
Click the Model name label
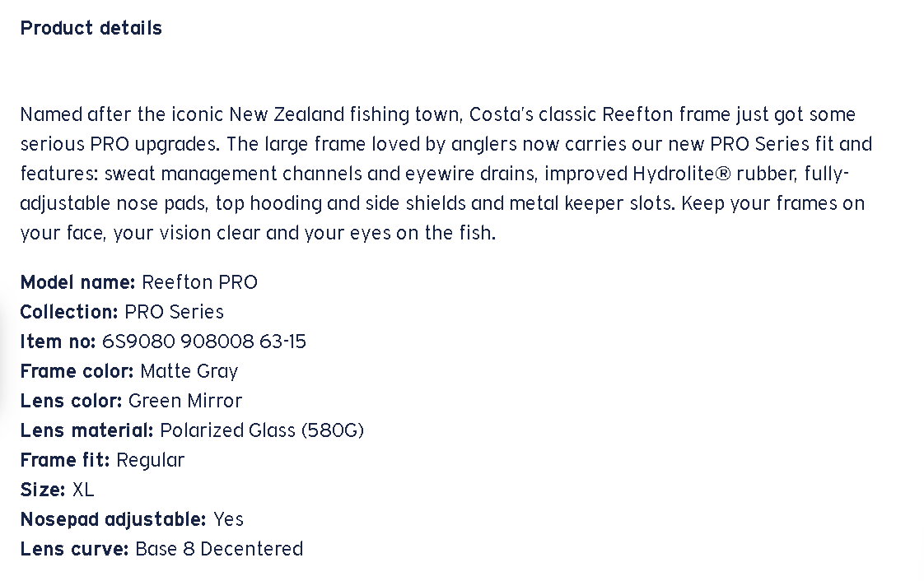(x=77, y=282)
